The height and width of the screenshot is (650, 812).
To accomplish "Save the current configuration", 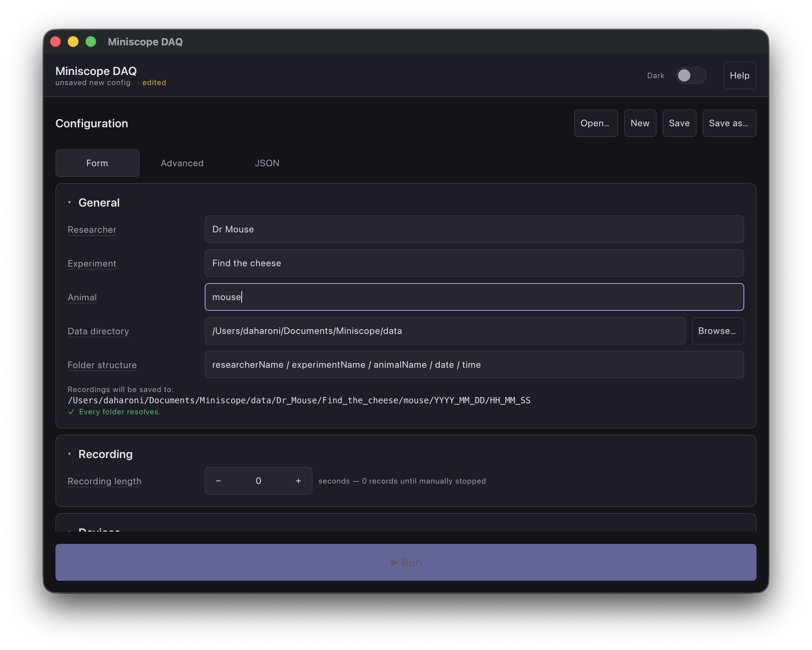I will click(679, 123).
